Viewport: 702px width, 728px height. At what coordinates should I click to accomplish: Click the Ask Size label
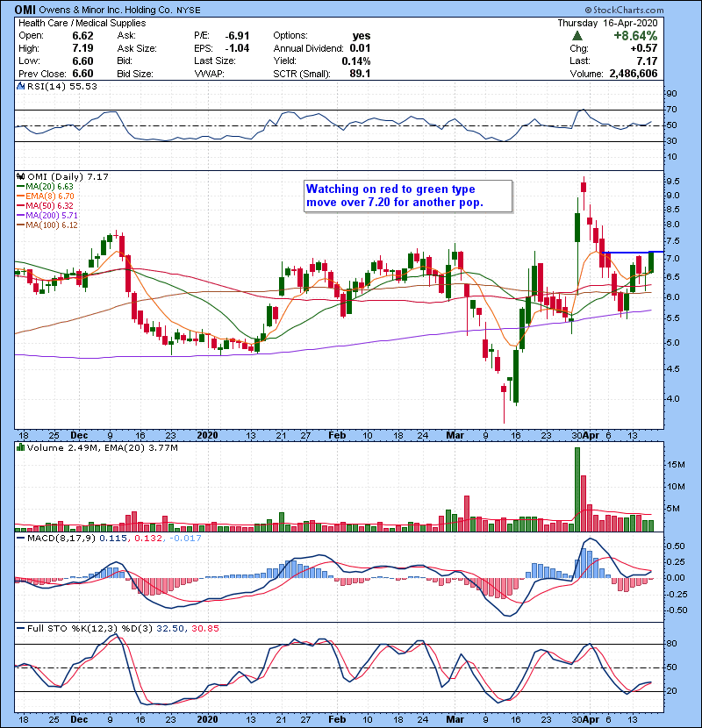(x=137, y=48)
